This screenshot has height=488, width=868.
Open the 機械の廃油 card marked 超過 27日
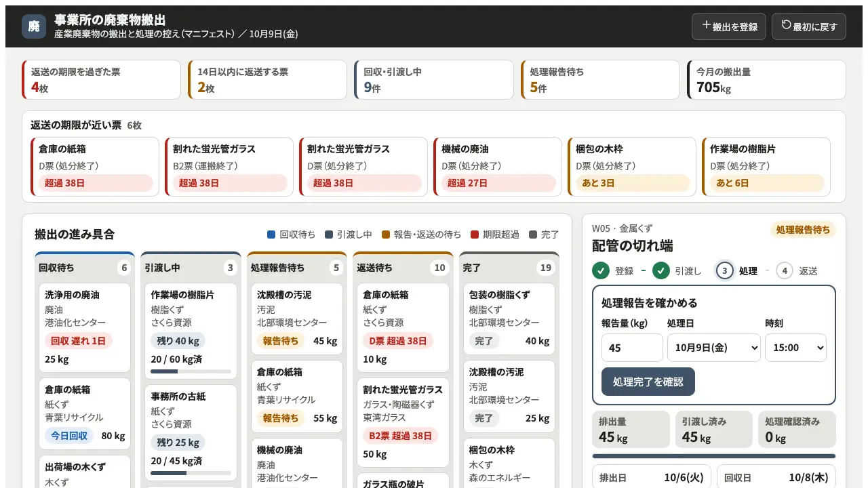(x=498, y=167)
